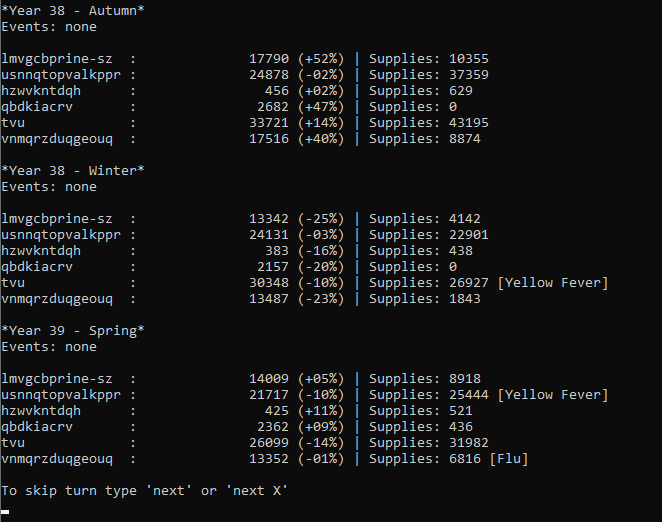Click the [Flu] tag on the vnmqrzduqgeouq row
The image size is (662, 522).
pos(509,459)
